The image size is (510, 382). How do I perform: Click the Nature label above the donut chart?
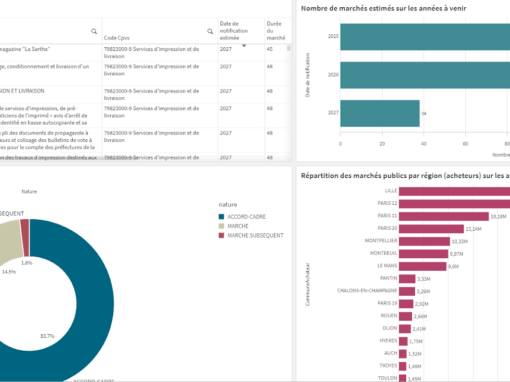[x=29, y=191]
